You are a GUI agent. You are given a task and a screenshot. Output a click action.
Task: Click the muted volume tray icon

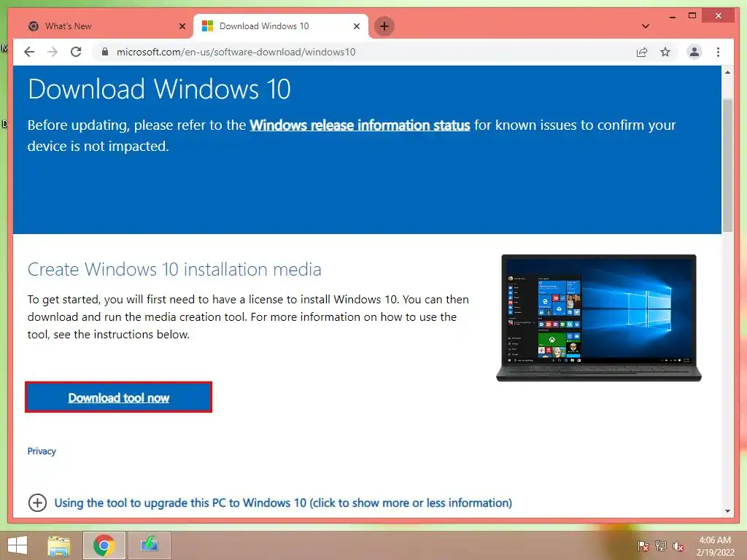[678, 545]
